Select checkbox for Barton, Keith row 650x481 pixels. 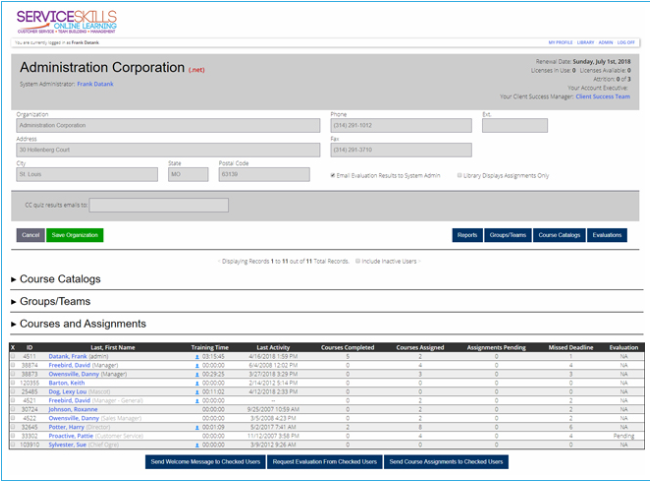tap(13, 383)
